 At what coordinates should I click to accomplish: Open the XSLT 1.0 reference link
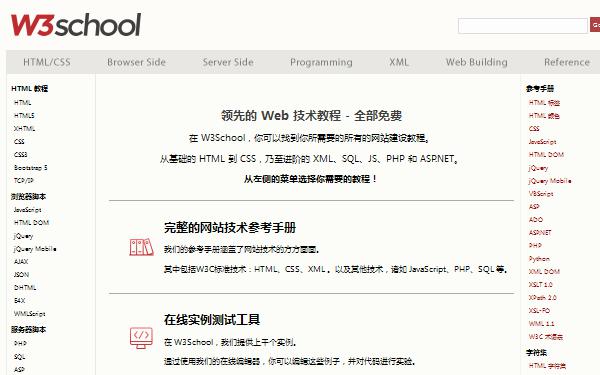(x=541, y=285)
